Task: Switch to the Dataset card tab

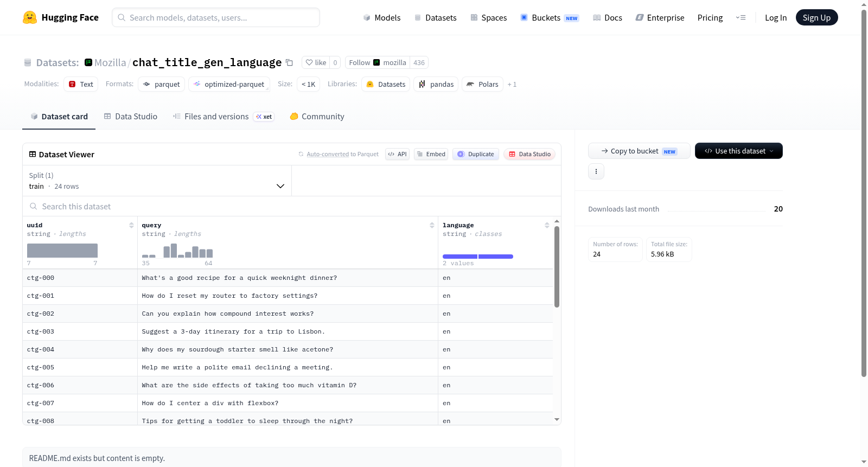Action: click(x=59, y=117)
